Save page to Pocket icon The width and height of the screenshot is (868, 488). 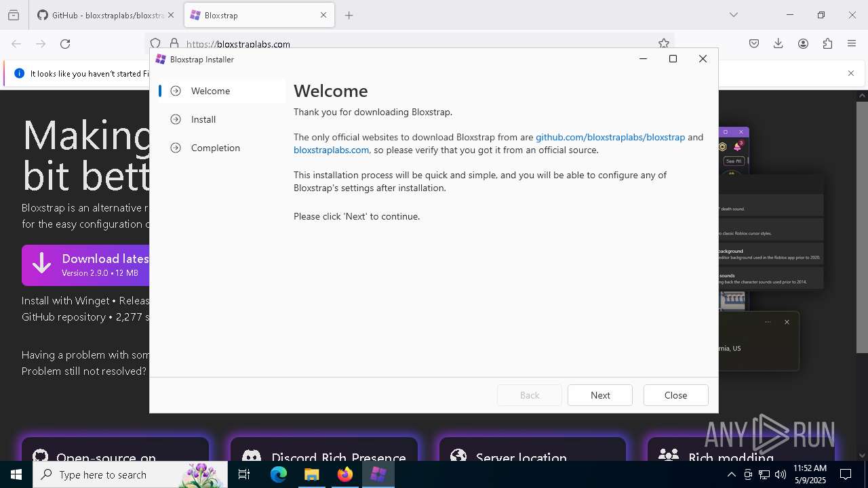[x=754, y=44]
